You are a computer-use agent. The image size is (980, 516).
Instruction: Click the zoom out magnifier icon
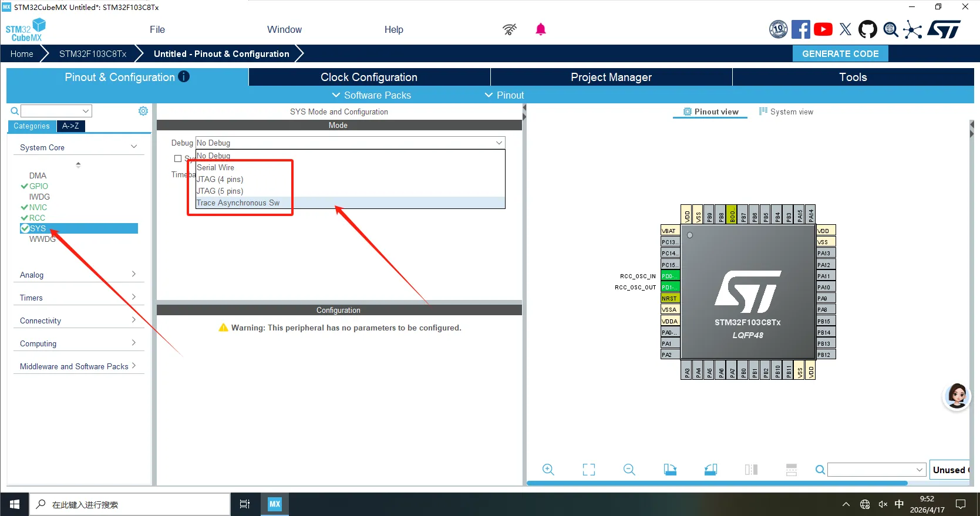pyautogui.click(x=629, y=470)
